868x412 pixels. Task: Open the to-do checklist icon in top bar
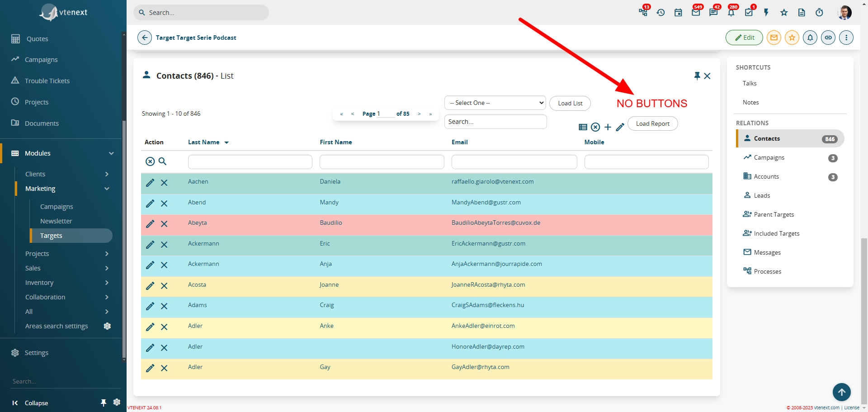click(749, 13)
